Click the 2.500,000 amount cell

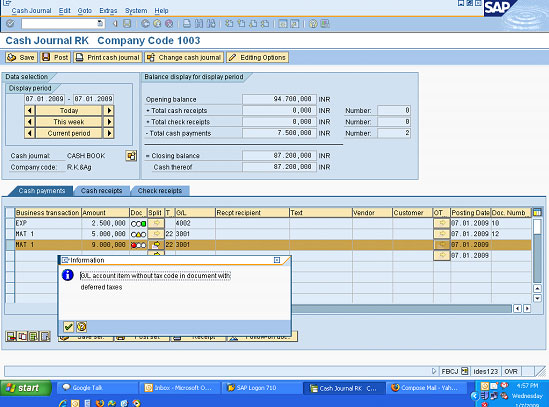(105, 223)
